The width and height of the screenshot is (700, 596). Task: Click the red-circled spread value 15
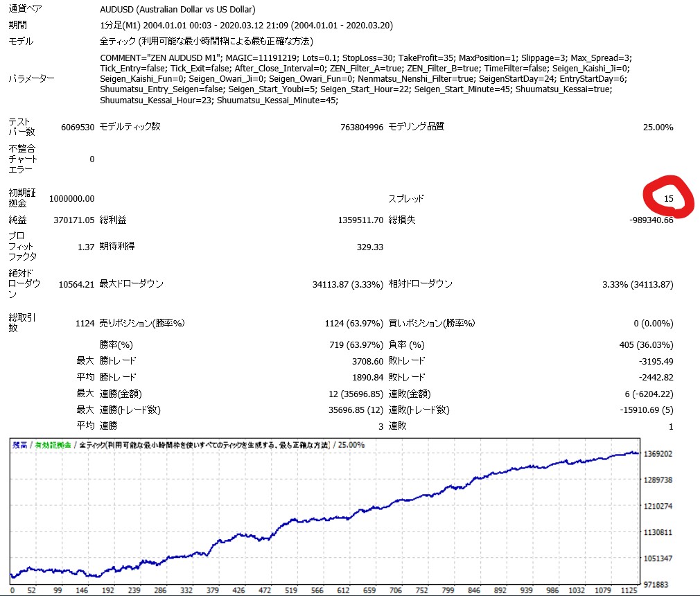point(668,199)
